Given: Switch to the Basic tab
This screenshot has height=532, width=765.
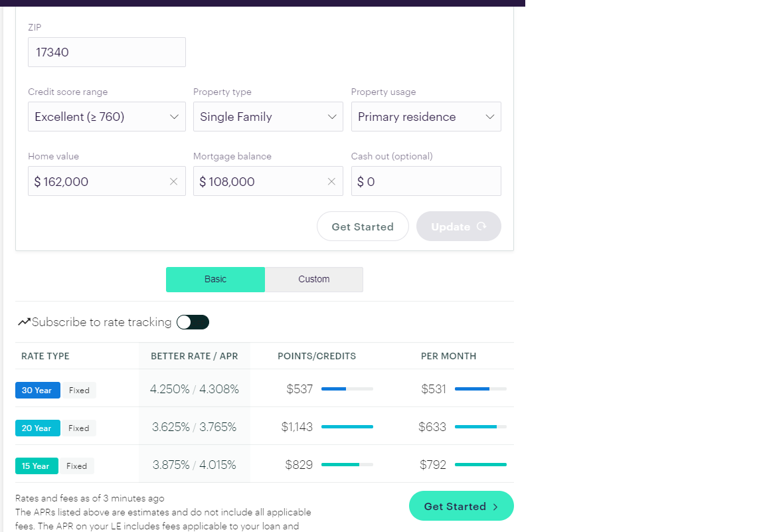Looking at the screenshot, I should [x=215, y=280].
